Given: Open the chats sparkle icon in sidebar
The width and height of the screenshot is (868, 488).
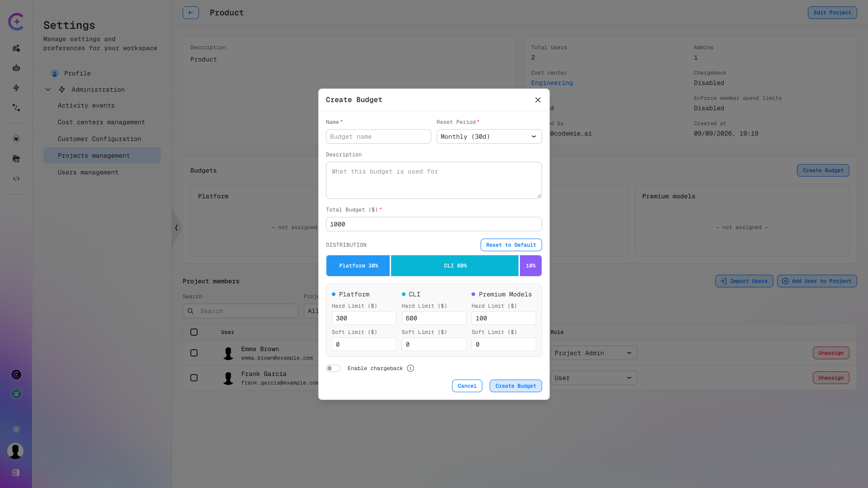Looking at the screenshot, I should [x=16, y=48].
